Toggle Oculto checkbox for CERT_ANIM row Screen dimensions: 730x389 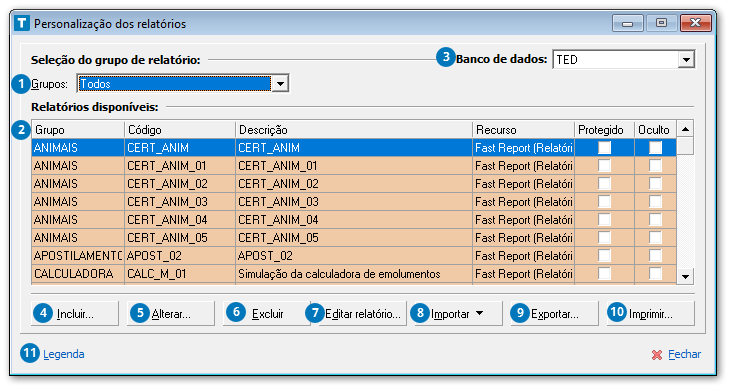(x=655, y=148)
